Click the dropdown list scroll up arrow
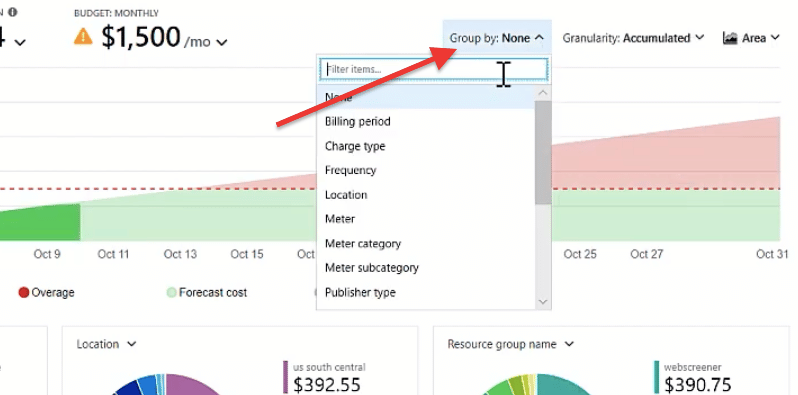This screenshot has height=395, width=798. click(543, 93)
